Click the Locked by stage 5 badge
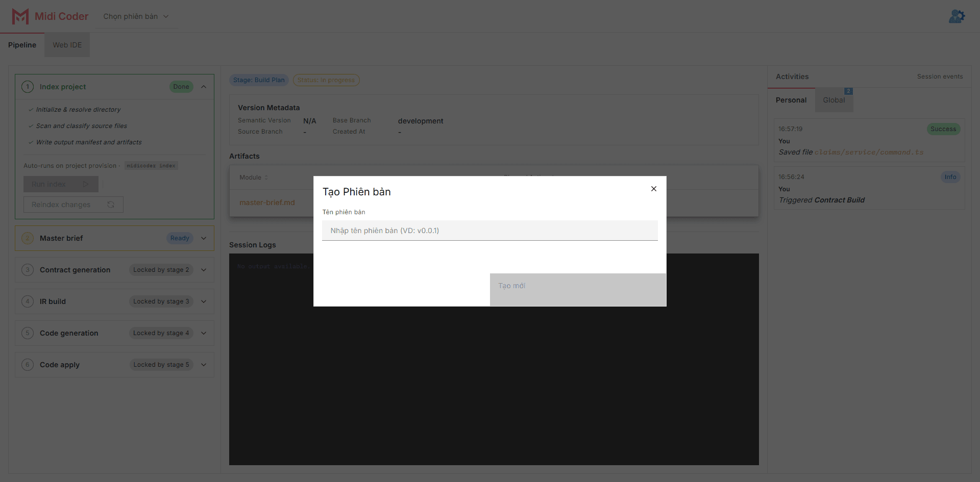This screenshot has width=980, height=482. (x=161, y=365)
